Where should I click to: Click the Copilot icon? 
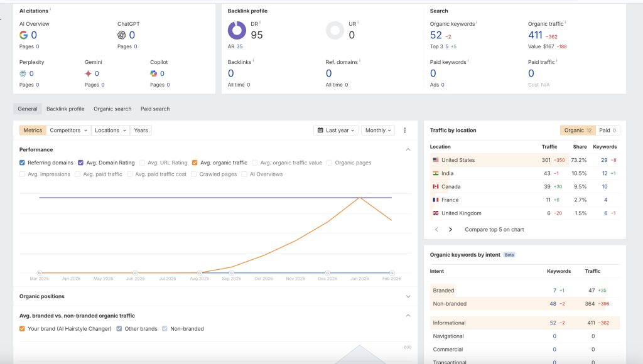pos(154,73)
